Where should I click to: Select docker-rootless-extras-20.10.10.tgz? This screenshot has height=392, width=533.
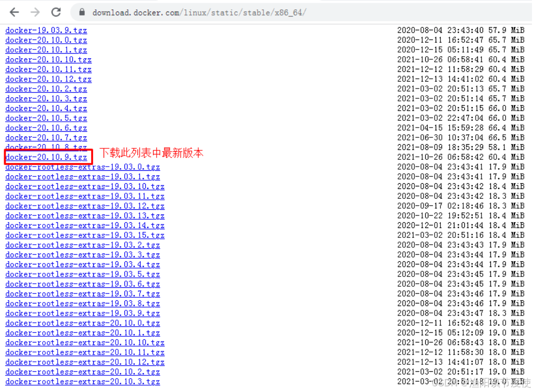[x=85, y=343]
